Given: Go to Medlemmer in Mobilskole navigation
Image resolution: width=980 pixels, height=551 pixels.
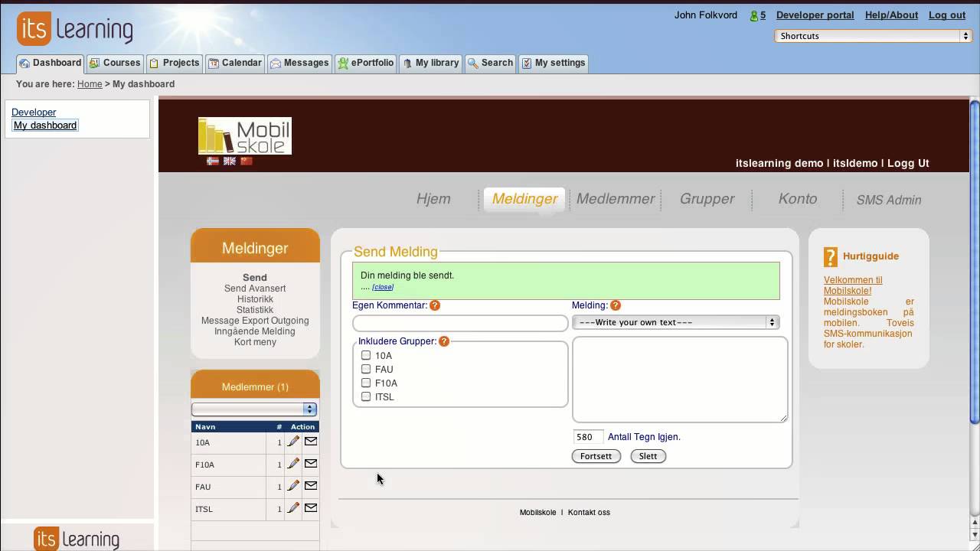Looking at the screenshot, I should point(616,199).
